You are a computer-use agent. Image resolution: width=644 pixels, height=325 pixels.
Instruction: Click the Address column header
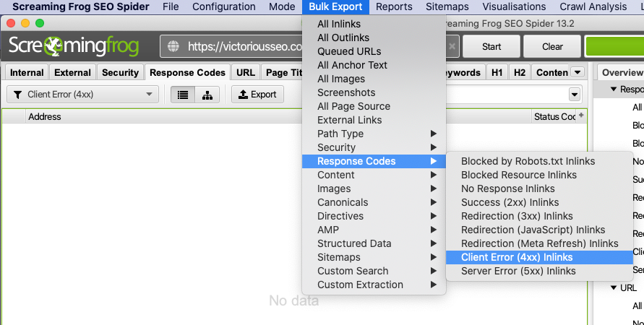pyautogui.click(x=45, y=116)
